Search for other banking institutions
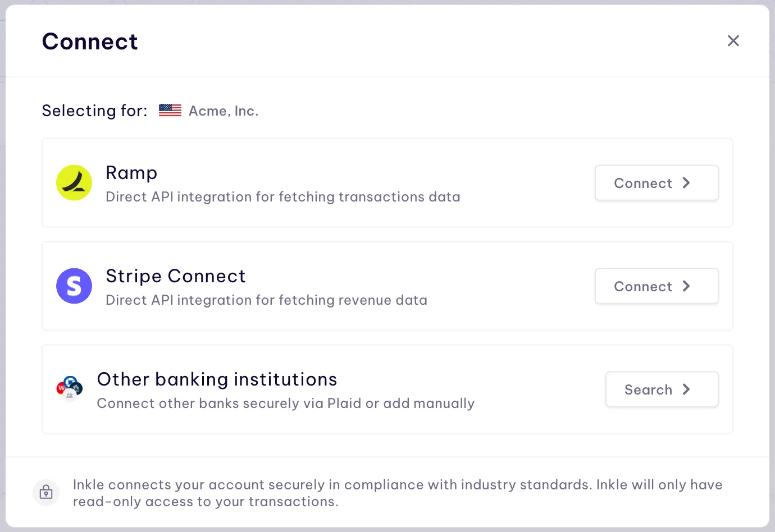The width and height of the screenshot is (775, 532). (661, 389)
